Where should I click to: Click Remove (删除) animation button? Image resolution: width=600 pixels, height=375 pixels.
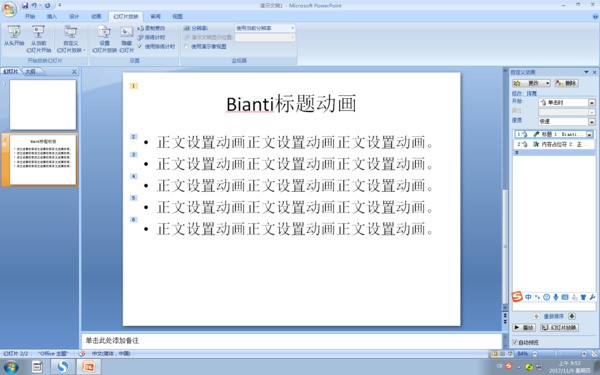pyautogui.click(x=566, y=83)
